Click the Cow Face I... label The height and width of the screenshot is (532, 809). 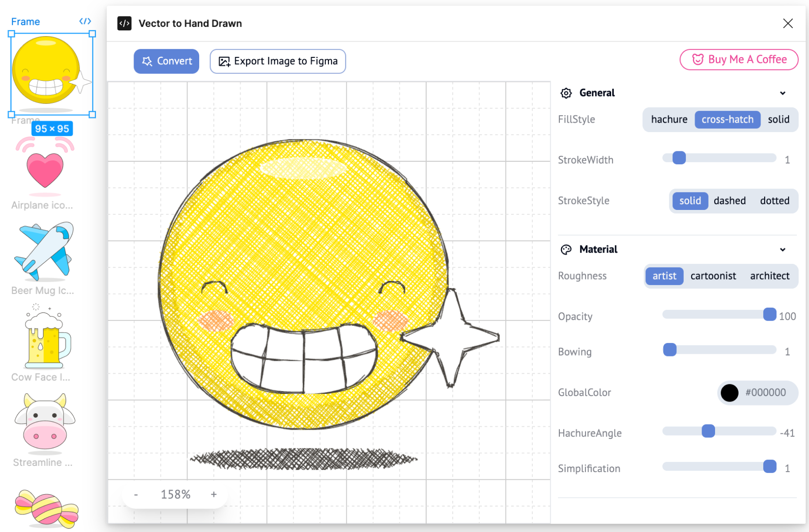click(x=41, y=377)
